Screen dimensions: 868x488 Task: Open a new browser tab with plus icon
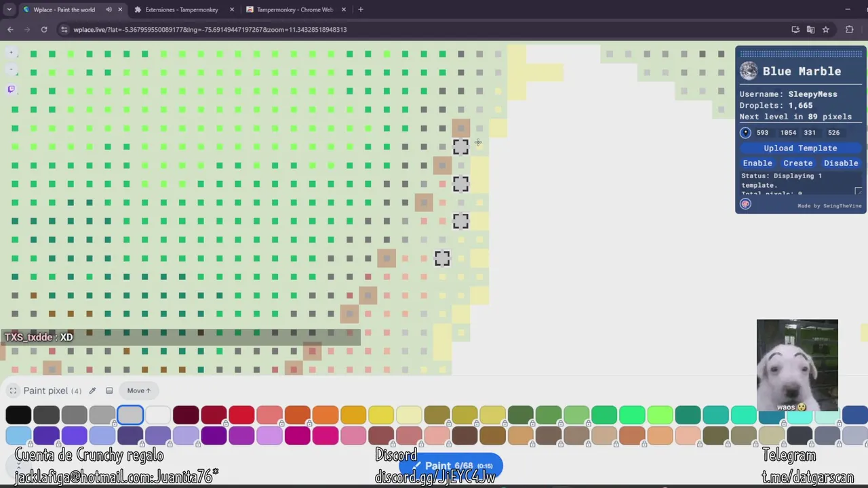(x=360, y=9)
